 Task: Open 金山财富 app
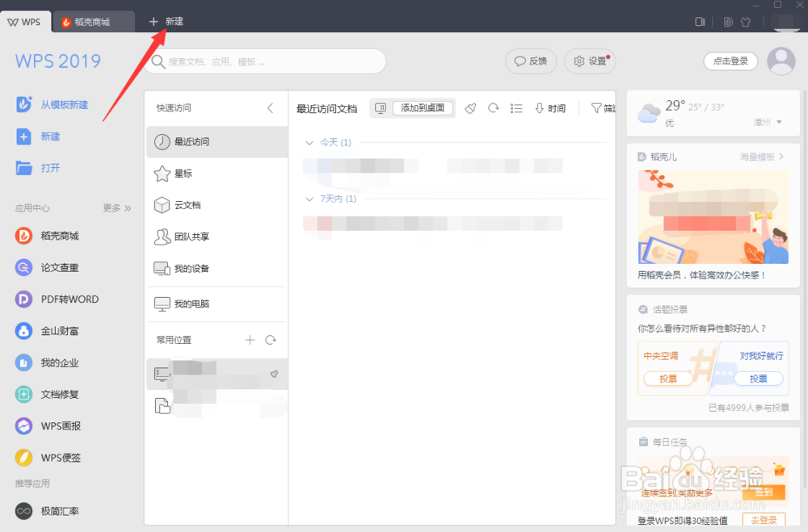coord(47,331)
